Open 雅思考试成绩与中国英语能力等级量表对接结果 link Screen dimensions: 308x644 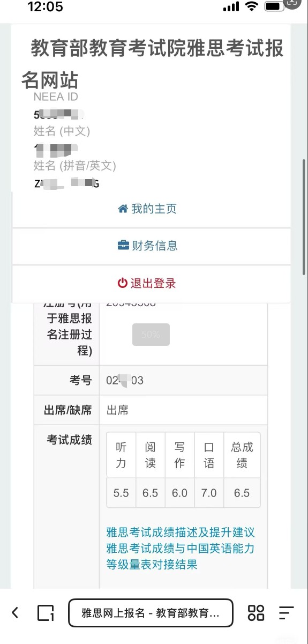point(181,557)
